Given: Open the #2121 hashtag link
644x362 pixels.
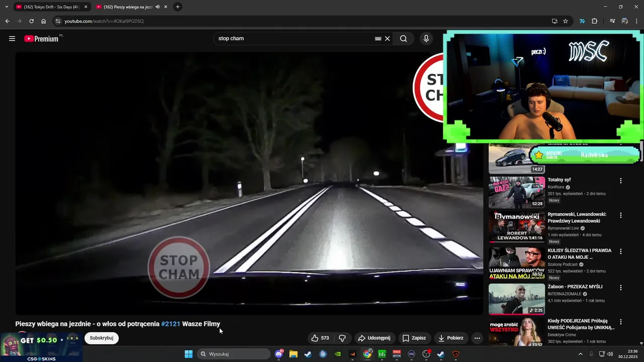Looking at the screenshot, I should pyautogui.click(x=171, y=324).
